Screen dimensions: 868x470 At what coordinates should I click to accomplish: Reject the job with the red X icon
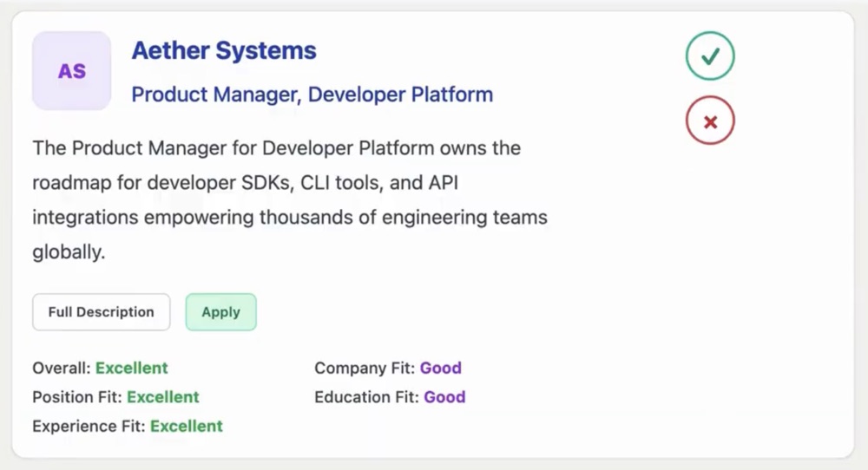(710, 121)
